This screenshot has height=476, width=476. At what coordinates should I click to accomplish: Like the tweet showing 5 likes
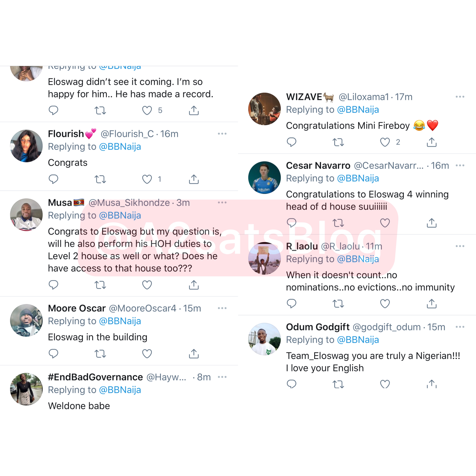tap(147, 110)
